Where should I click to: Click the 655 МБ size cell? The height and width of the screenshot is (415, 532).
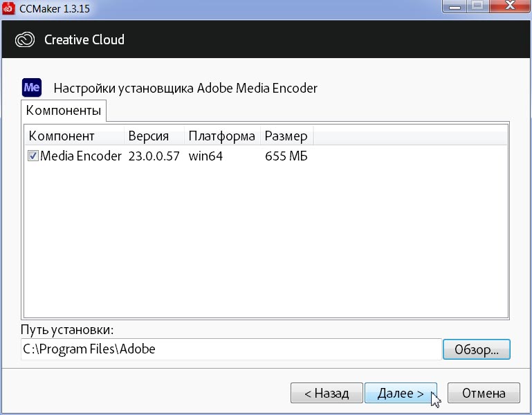click(286, 156)
